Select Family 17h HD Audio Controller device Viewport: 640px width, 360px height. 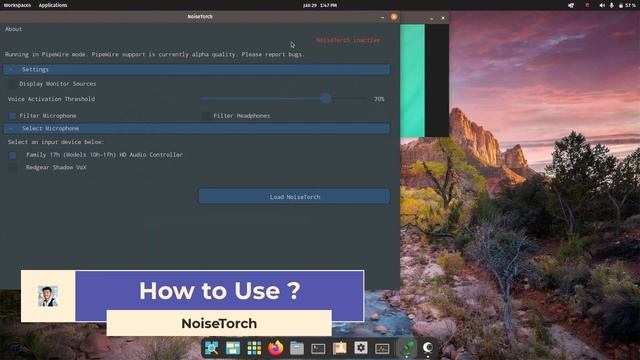[13, 155]
